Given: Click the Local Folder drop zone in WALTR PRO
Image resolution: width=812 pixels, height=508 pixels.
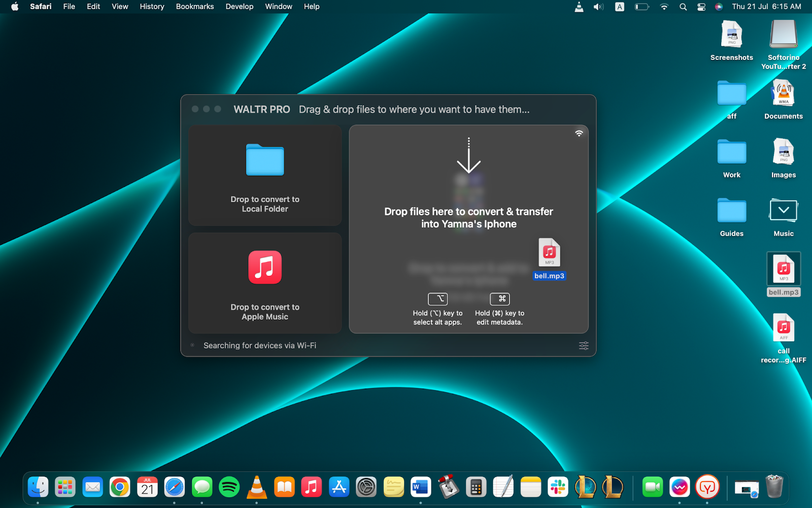Looking at the screenshot, I should [265, 175].
